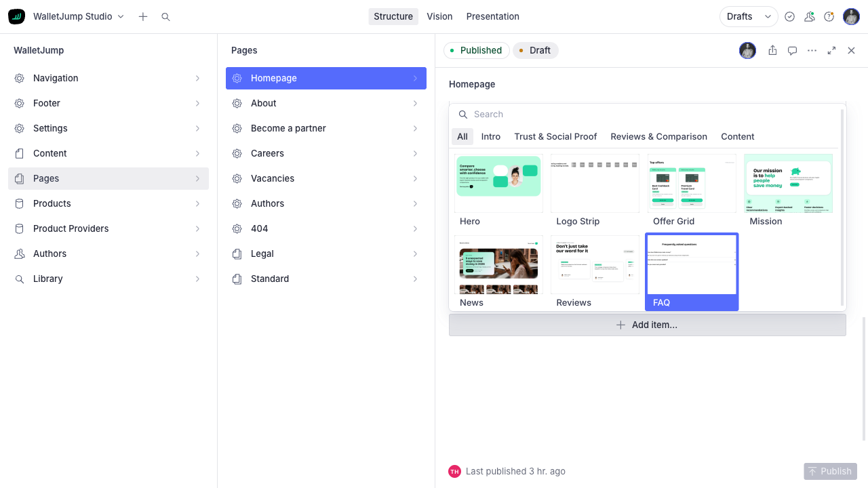This screenshot has height=488, width=868.
Task: Click the block picker scrollbar
Action: 843,207
